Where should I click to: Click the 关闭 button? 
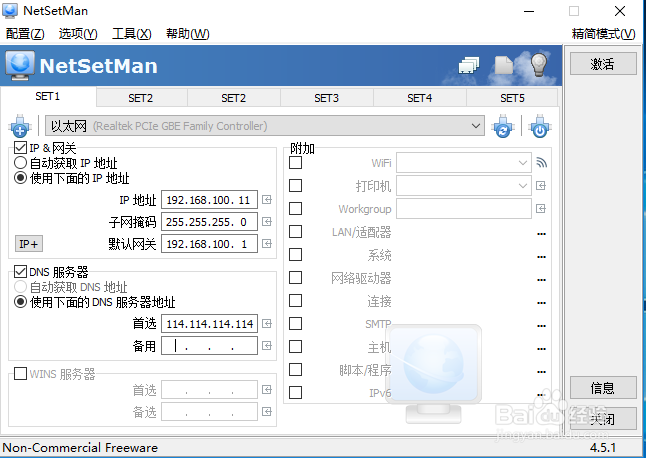pyautogui.click(x=603, y=419)
